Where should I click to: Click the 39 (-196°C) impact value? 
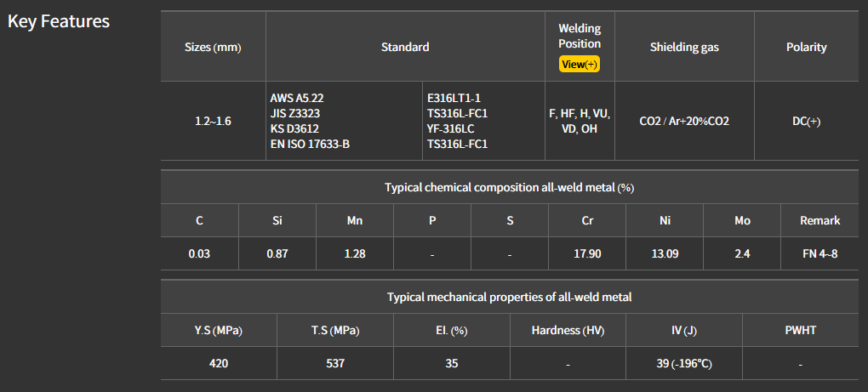[684, 363]
